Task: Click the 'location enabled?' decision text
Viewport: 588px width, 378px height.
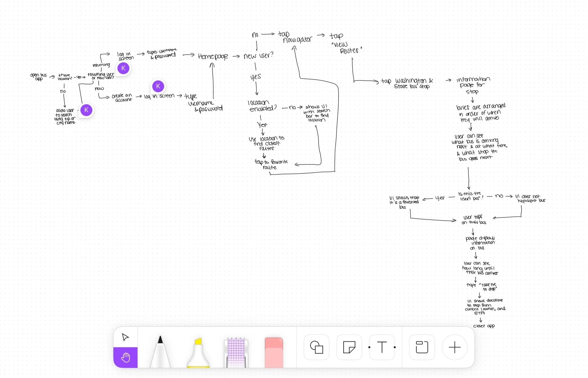Action: coord(262,105)
